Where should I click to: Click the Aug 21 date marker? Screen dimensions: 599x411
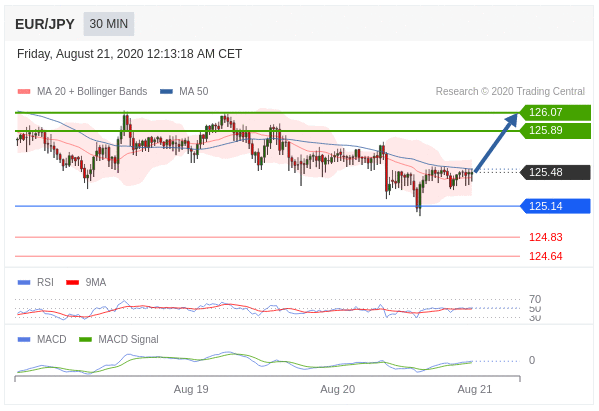click(x=475, y=389)
